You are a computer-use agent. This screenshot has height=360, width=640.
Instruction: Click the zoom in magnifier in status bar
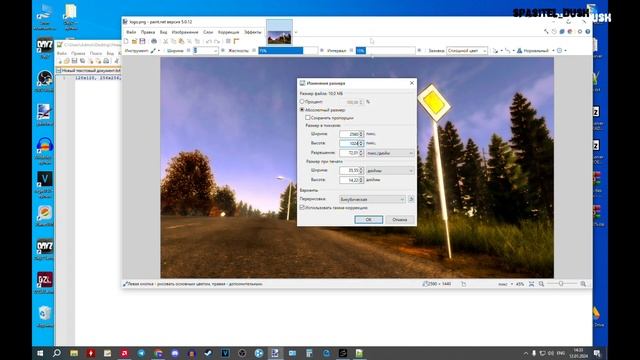coord(583,284)
